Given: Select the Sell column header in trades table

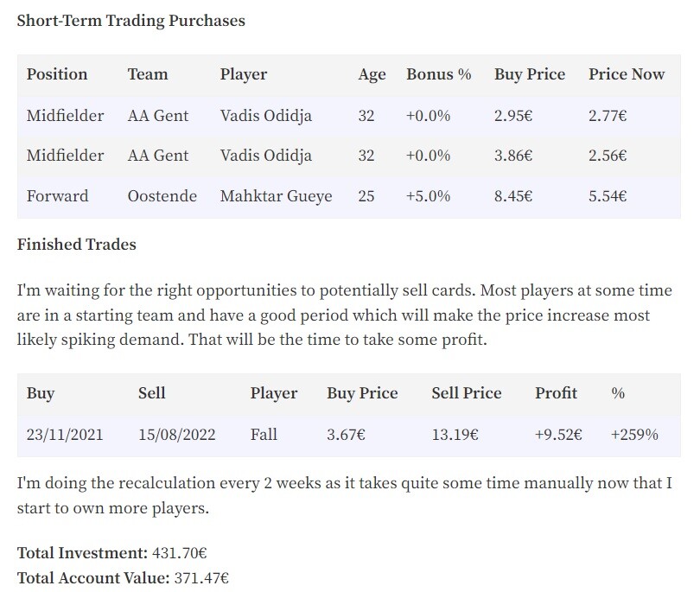Looking at the screenshot, I should [152, 393].
